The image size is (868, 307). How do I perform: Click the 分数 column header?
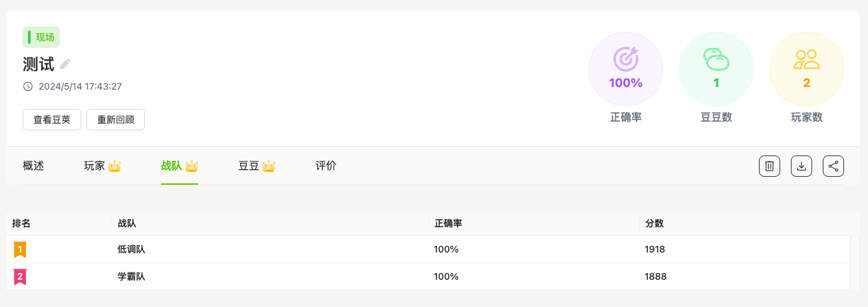click(x=654, y=223)
